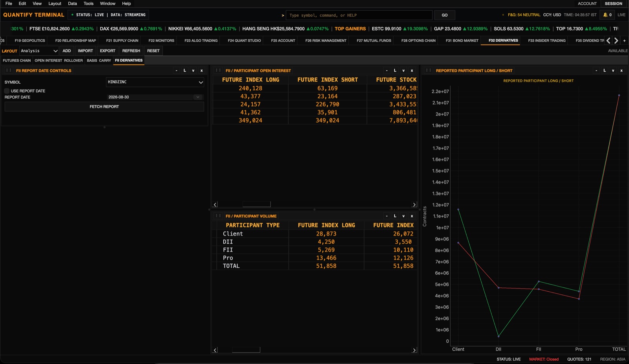Minimize Participant Volume panel
The image size is (629, 364).
click(x=387, y=216)
